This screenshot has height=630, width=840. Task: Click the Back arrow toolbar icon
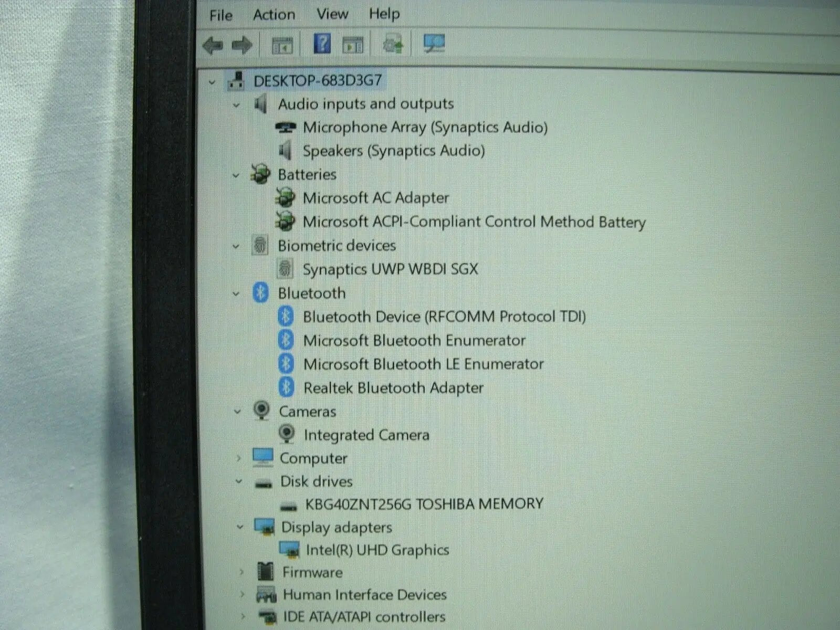[213, 46]
